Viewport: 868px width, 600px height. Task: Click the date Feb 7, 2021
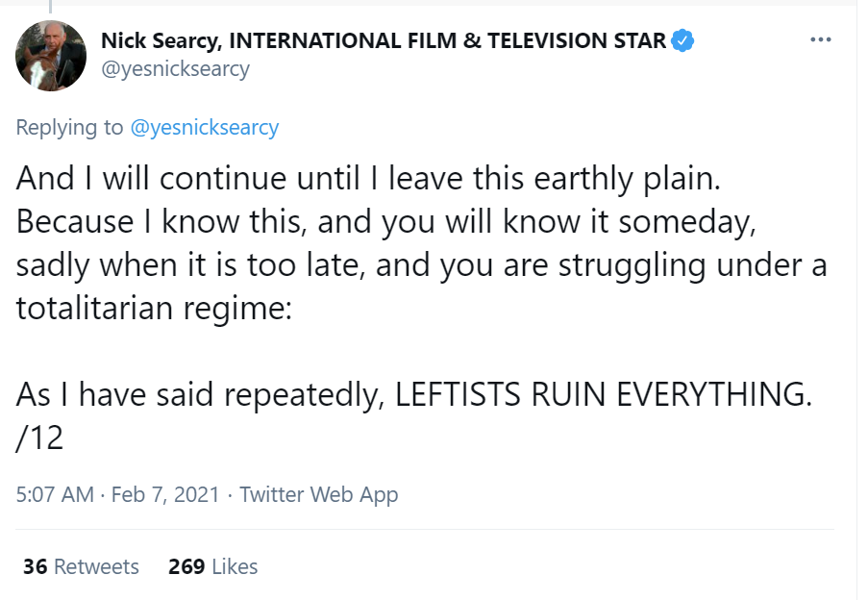164,494
